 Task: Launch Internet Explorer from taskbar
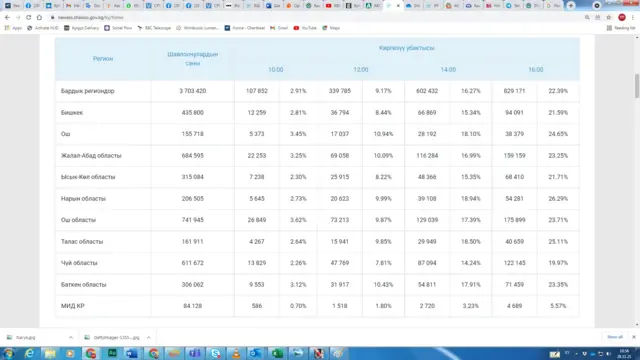point(29,353)
